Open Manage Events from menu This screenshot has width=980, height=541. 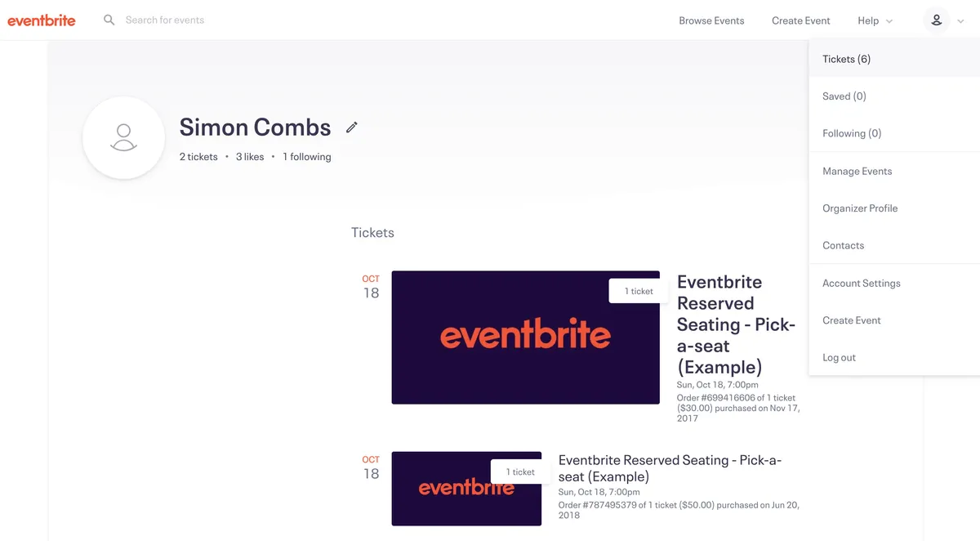pyautogui.click(x=894, y=171)
